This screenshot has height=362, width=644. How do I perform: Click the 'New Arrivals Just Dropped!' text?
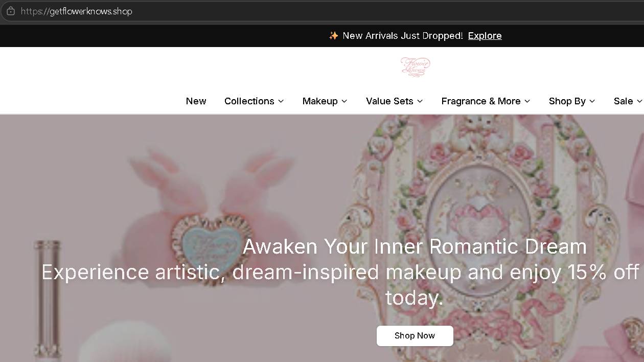402,36
